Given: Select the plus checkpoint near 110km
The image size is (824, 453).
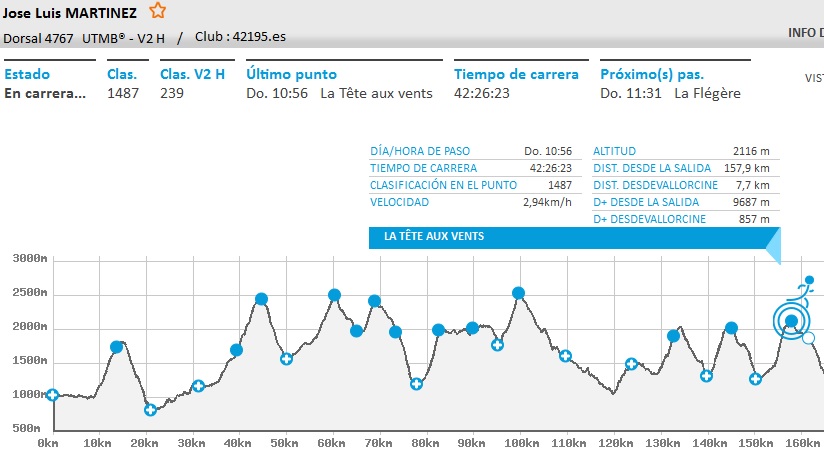Looking at the screenshot, I should pyautogui.click(x=565, y=356).
